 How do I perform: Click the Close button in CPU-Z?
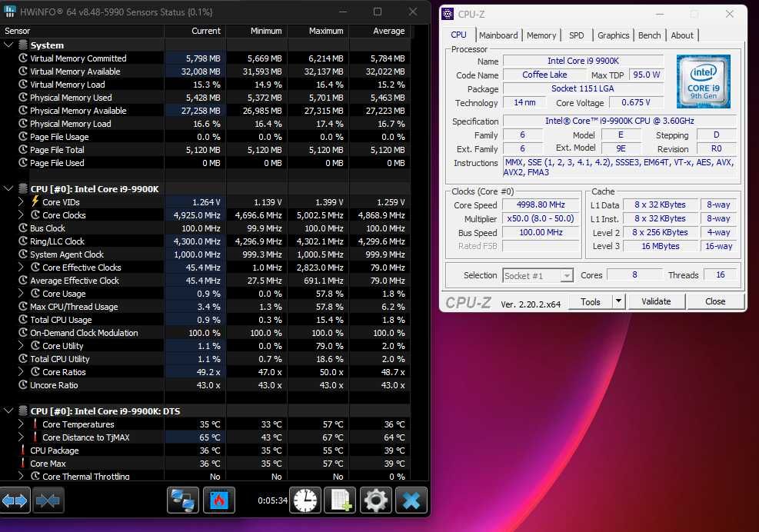pos(715,301)
